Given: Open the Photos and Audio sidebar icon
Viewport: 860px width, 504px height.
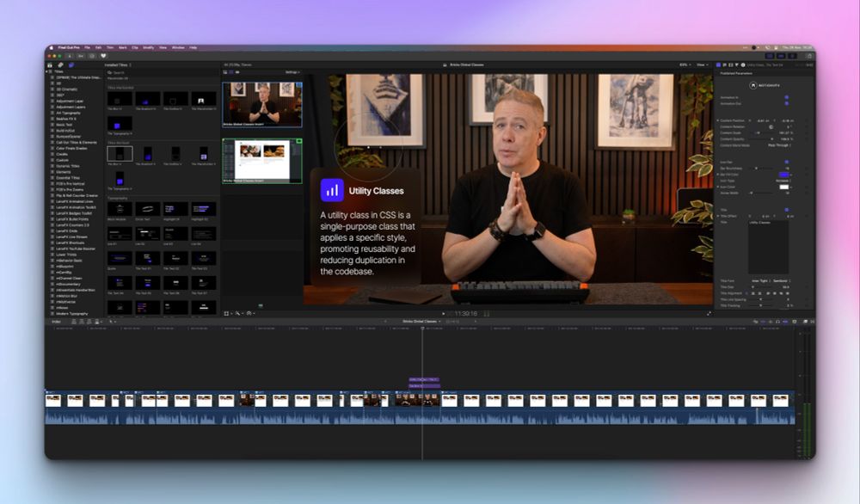Looking at the screenshot, I should [x=60, y=65].
